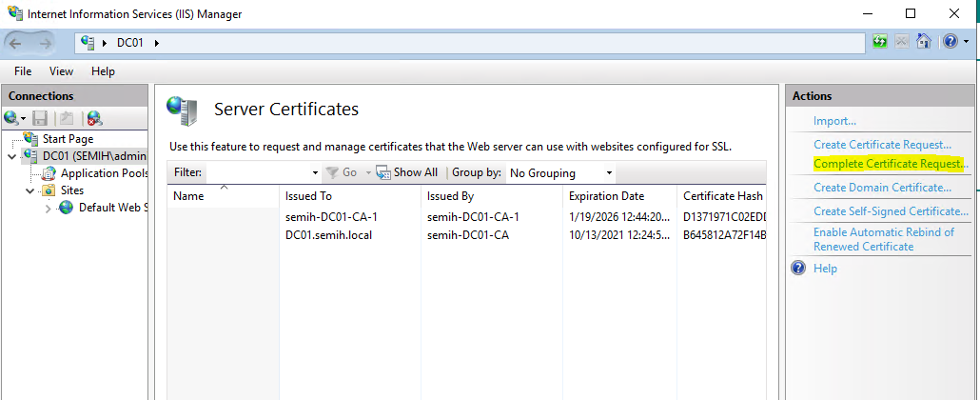This screenshot has height=400, width=980.
Task: Click the green Refresh Page icon
Action: pyautogui.click(x=880, y=42)
